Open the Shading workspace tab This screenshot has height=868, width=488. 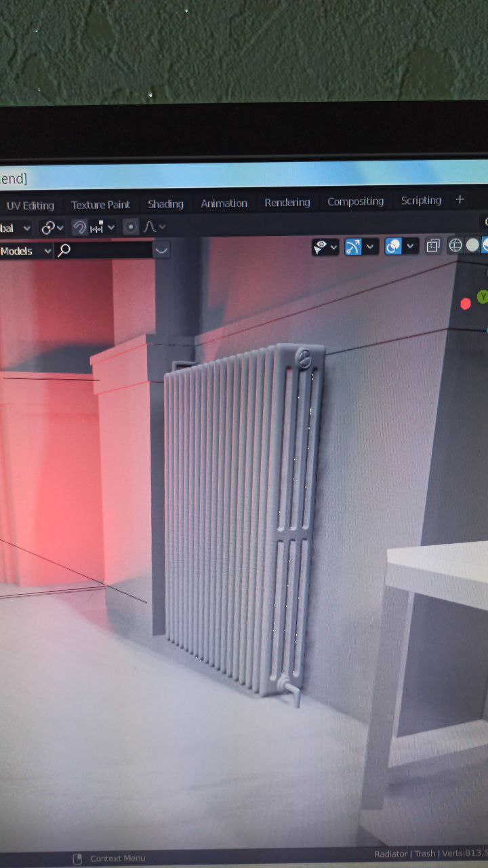pos(165,203)
